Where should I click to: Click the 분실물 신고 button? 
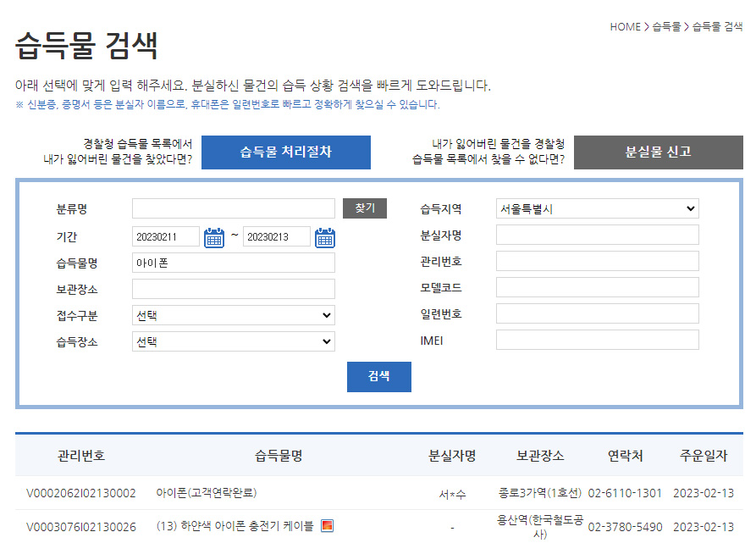[658, 152]
